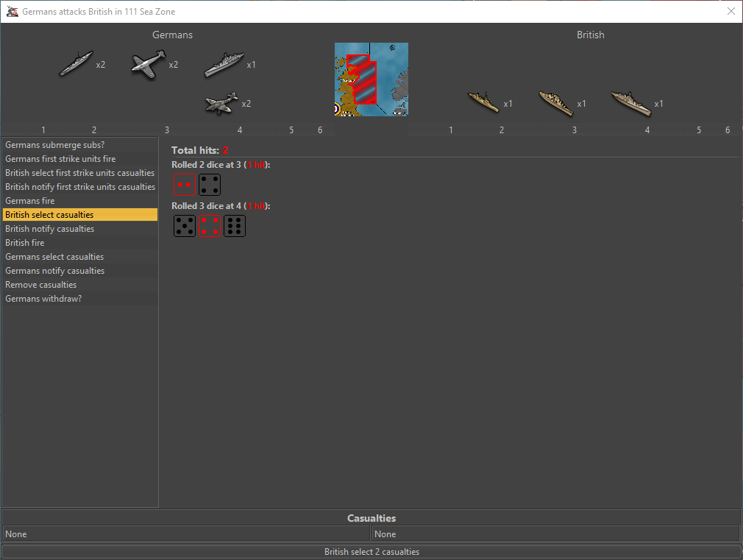Screen dimensions: 743x560
Task: Click the 'British notify casualties' step
Action: pos(80,229)
